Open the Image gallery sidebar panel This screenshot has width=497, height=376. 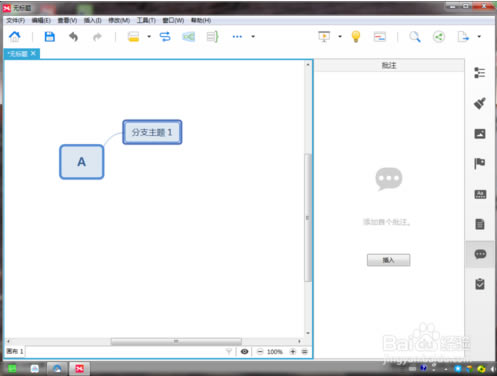pyautogui.click(x=480, y=134)
